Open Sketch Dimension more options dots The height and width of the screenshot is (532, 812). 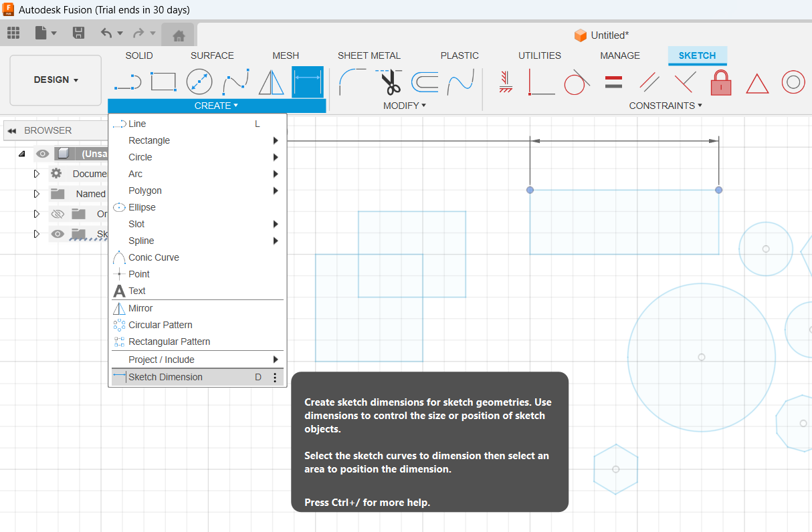pyautogui.click(x=275, y=377)
